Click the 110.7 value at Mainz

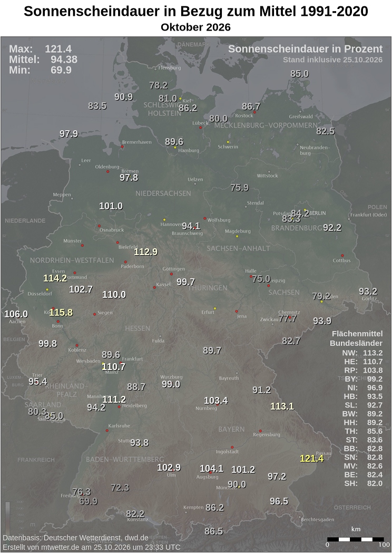113,367
